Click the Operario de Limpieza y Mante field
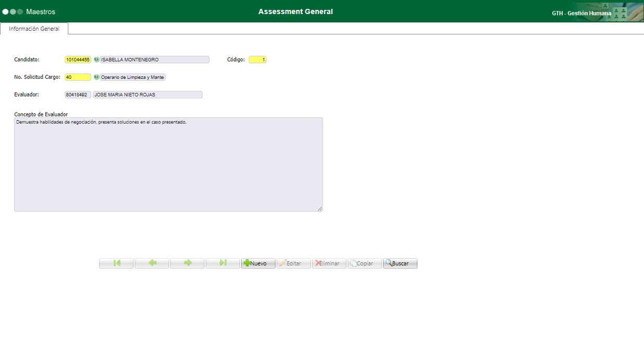The height and width of the screenshot is (364, 644). click(x=133, y=77)
